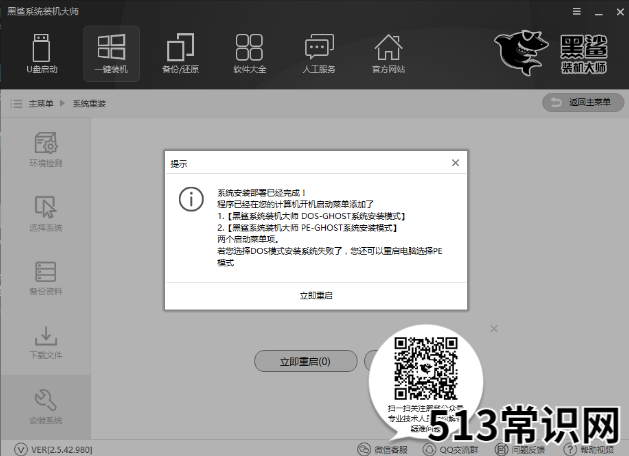This screenshot has width=629, height=456.
Task: Click the DOS-GHOST系统安装模式 line in dialog
Action: (311, 216)
